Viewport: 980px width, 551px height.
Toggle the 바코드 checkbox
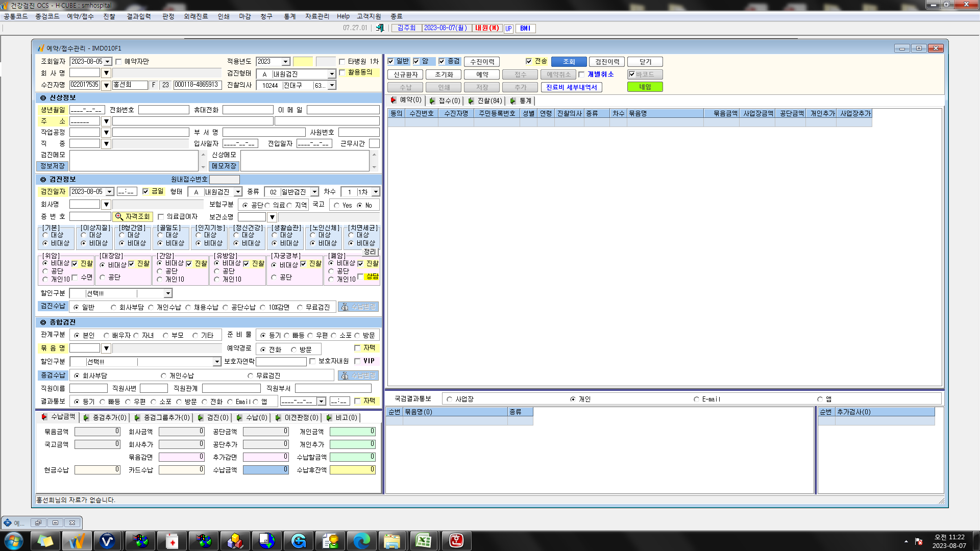point(632,74)
